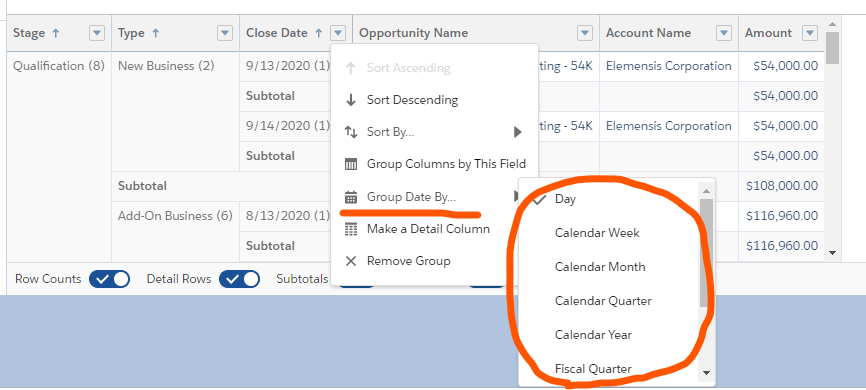Choose Calendar Month grouping
The width and height of the screenshot is (866, 390).
[x=609, y=267]
